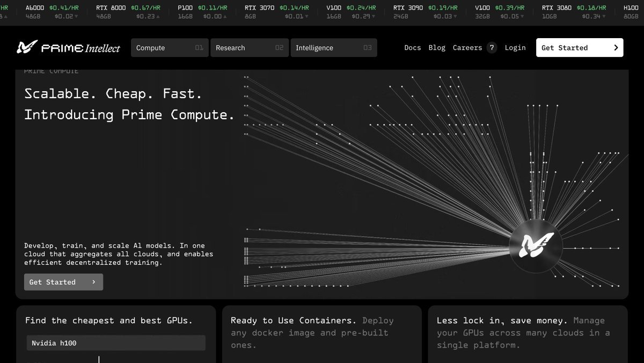Image resolution: width=644 pixels, height=363 pixels.
Task: Expand the Intelligence 03 navigation menu
Action: [x=333, y=48]
